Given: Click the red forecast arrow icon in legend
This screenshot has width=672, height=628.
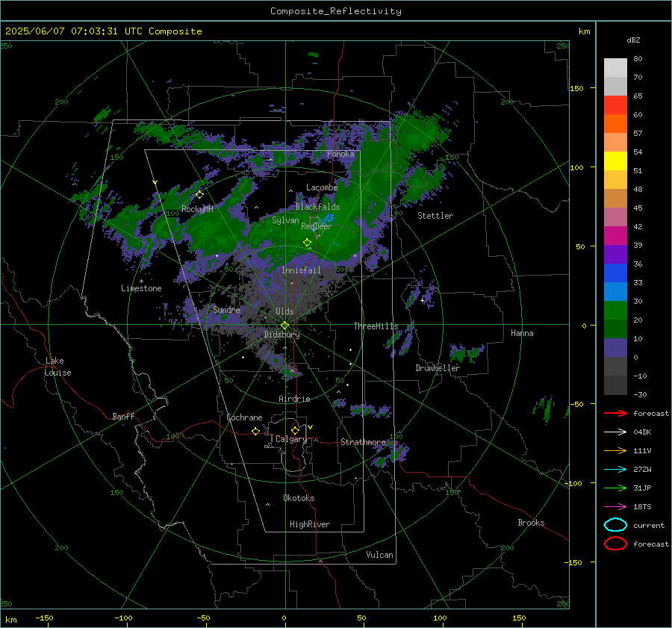Looking at the screenshot, I should [615, 413].
